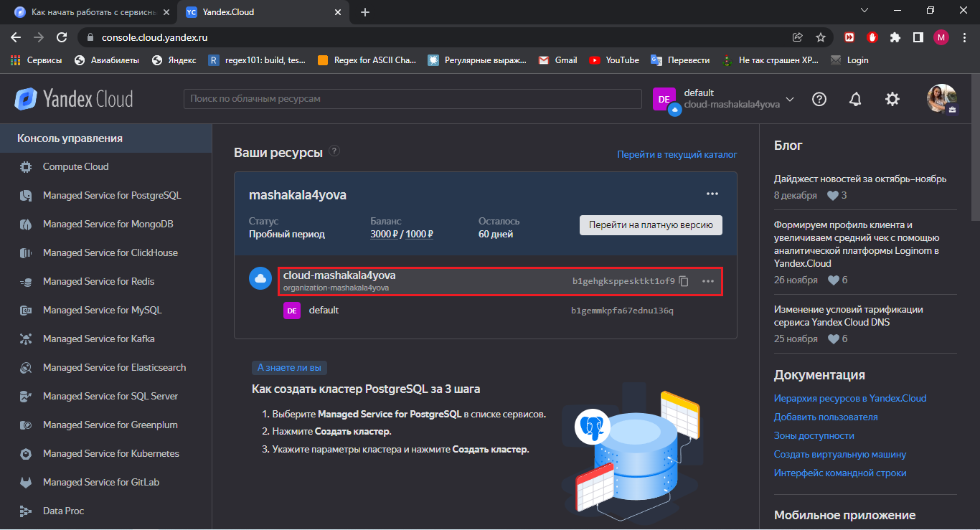
Task: Open Managed Service for Kafka
Action: [x=99, y=339]
